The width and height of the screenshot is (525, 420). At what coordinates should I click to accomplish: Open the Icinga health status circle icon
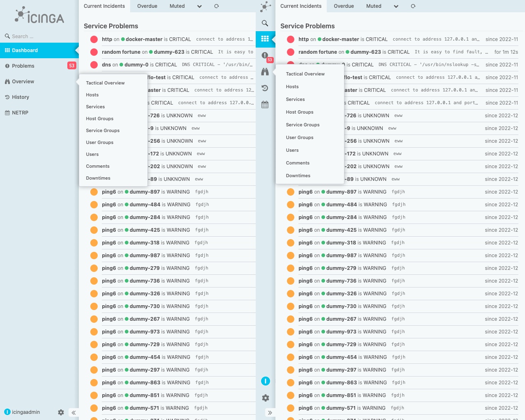pyautogui.click(x=265, y=381)
